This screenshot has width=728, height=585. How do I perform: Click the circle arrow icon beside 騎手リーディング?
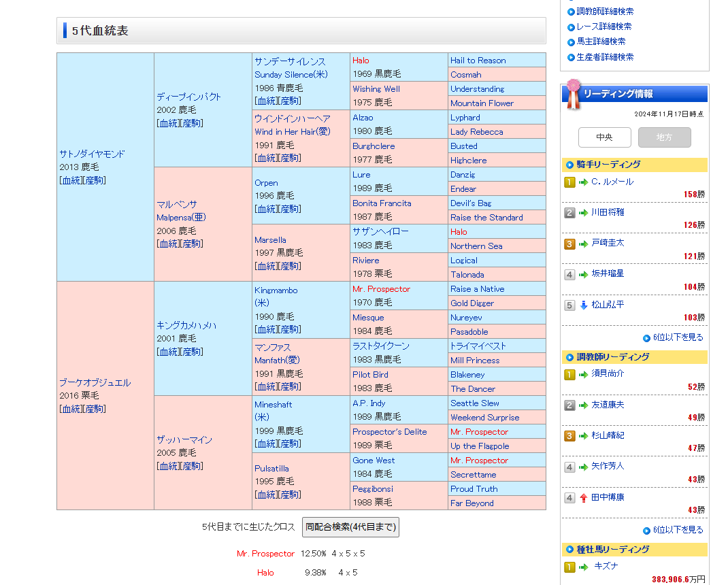[569, 165]
